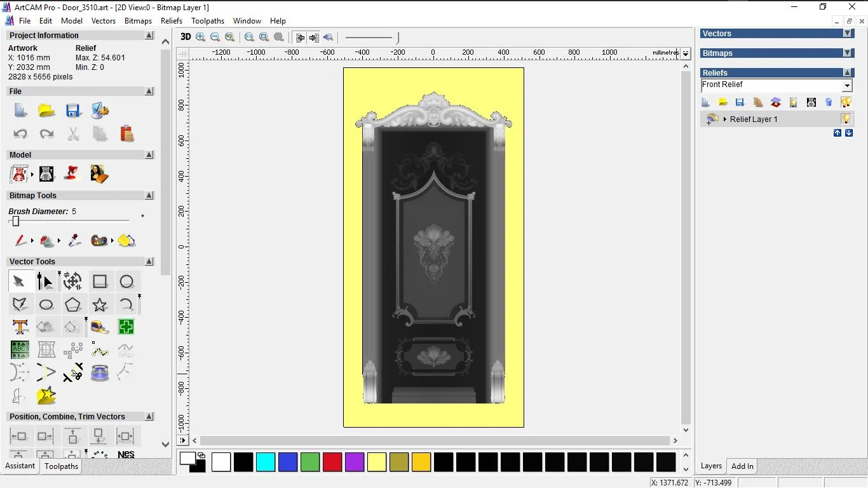This screenshot has width=868, height=488.
Task: Toggle visibility bulb of Relief Layer 1
Action: [846, 119]
